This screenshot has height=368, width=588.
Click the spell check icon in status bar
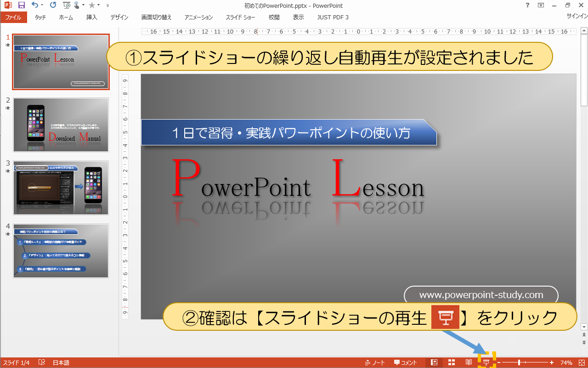pyautogui.click(x=41, y=363)
